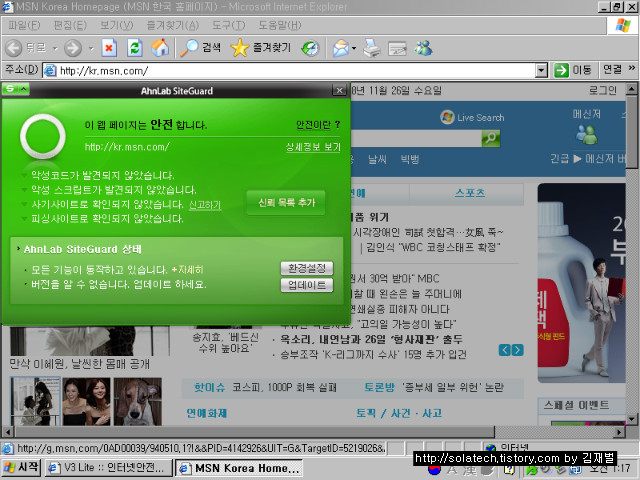Open the 도구(T) menu
640x480 pixels.
(x=229, y=25)
